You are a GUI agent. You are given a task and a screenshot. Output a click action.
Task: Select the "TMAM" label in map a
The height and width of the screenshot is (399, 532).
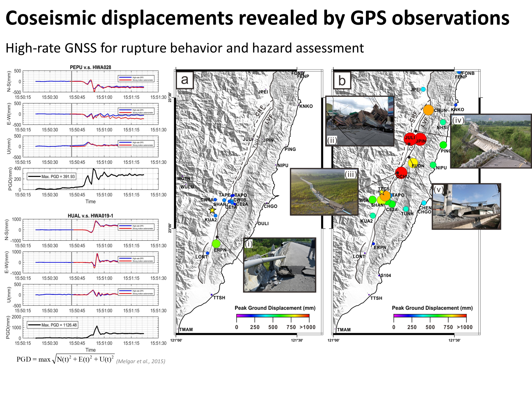click(186, 329)
